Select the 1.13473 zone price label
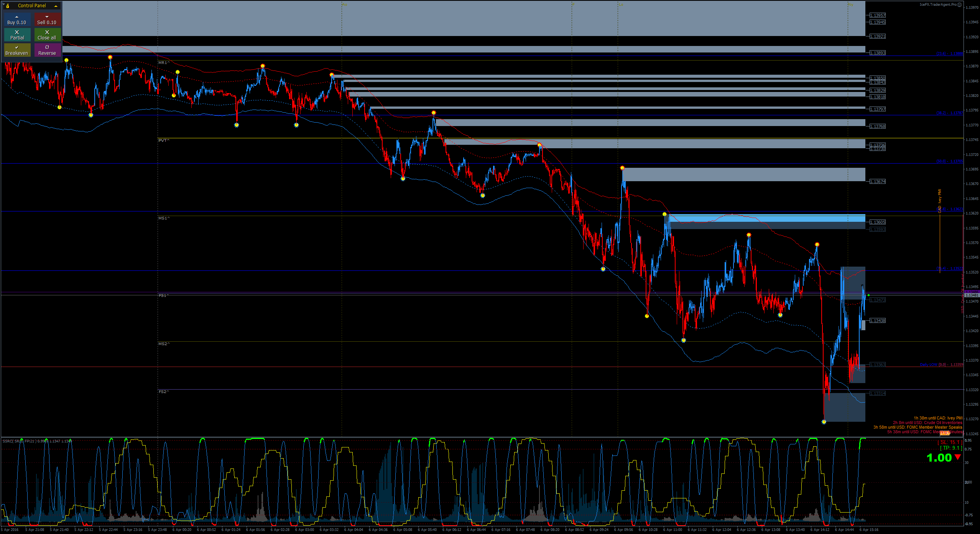This screenshot has height=534, width=980. tap(877, 300)
